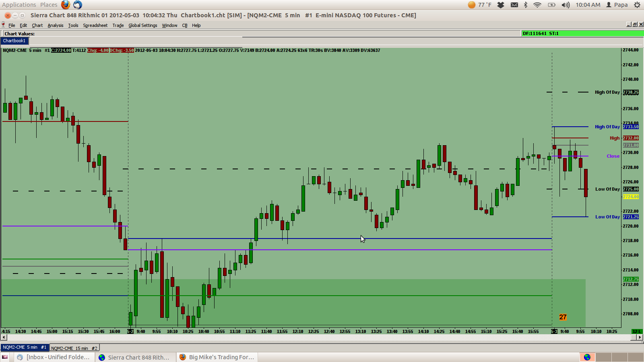Viewport: 644px width, 362px height.
Task: Click the blue 2721.25 Low Of Day price tag
Action: [x=631, y=217]
